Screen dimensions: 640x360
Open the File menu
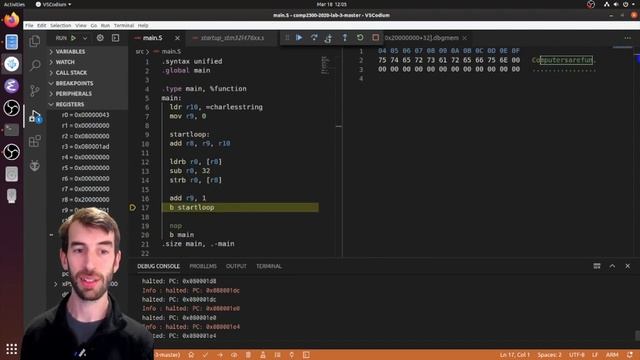pyautogui.click(x=29, y=25)
